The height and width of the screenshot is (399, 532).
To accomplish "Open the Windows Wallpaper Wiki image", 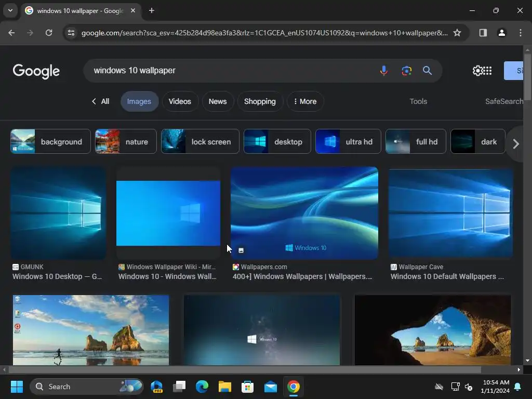I will [x=168, y=213].
